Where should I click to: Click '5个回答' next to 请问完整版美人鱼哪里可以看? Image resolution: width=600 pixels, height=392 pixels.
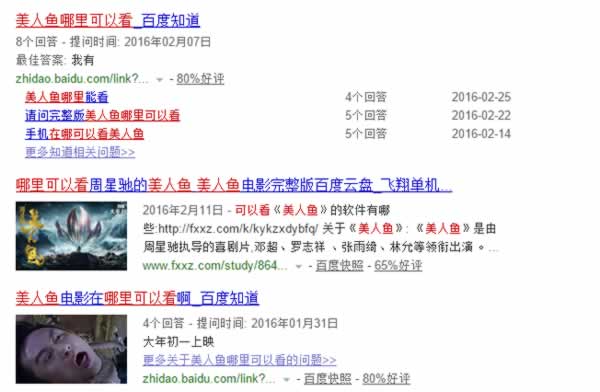[x=366, y=115]
